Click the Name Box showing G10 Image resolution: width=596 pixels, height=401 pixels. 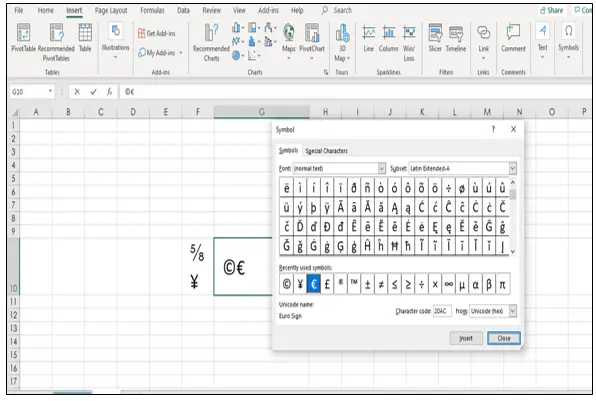tap(28, 92)
